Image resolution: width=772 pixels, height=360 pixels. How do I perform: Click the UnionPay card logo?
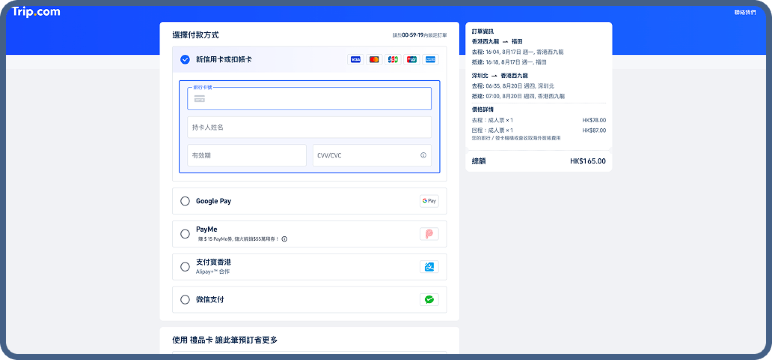[411, 60]
